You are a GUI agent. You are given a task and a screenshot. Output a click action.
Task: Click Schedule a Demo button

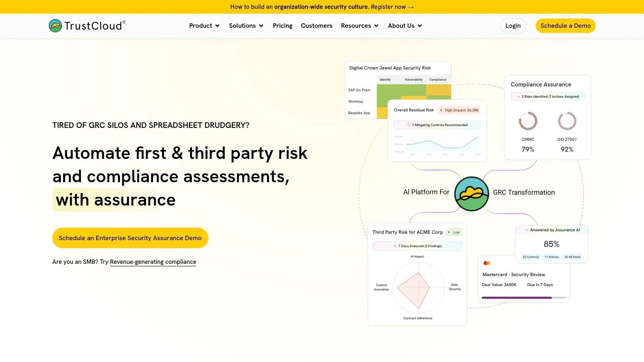565,25
